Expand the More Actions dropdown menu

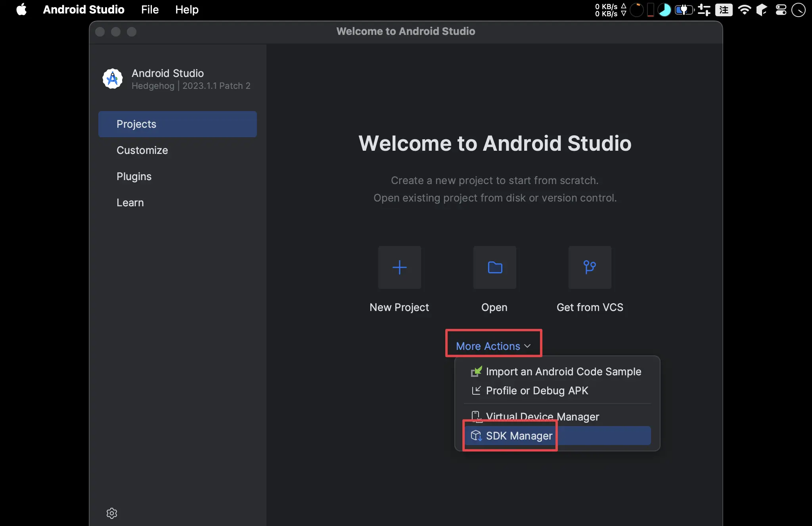pos(494,346)
